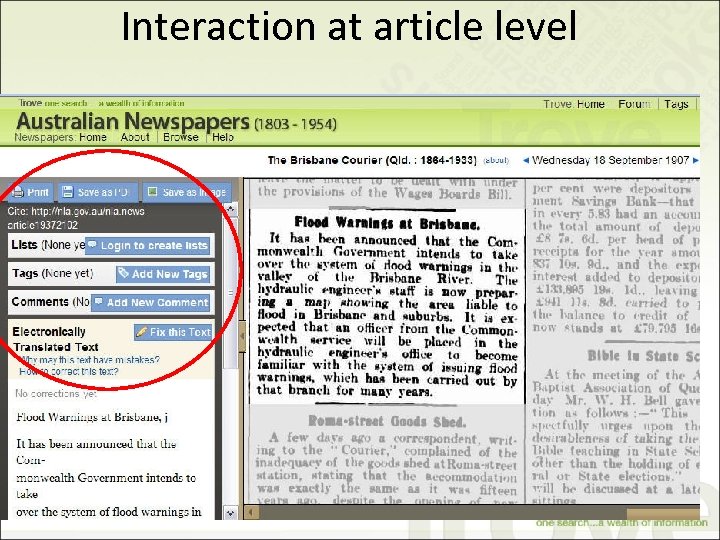Viewport: 720px width, 540px height.
Task: Click the left panel scroll-up arrow
Action: [230, 209]
